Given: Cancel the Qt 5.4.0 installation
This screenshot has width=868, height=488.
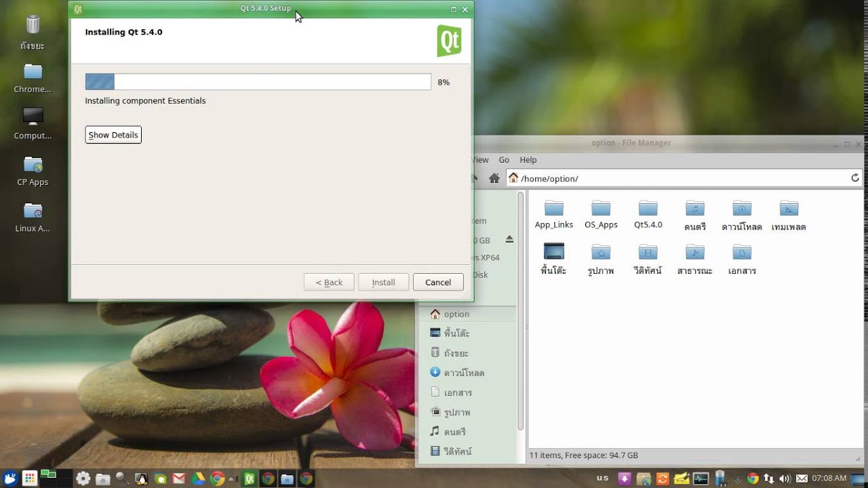Looking at the screenshot, I should pos(438,282).
